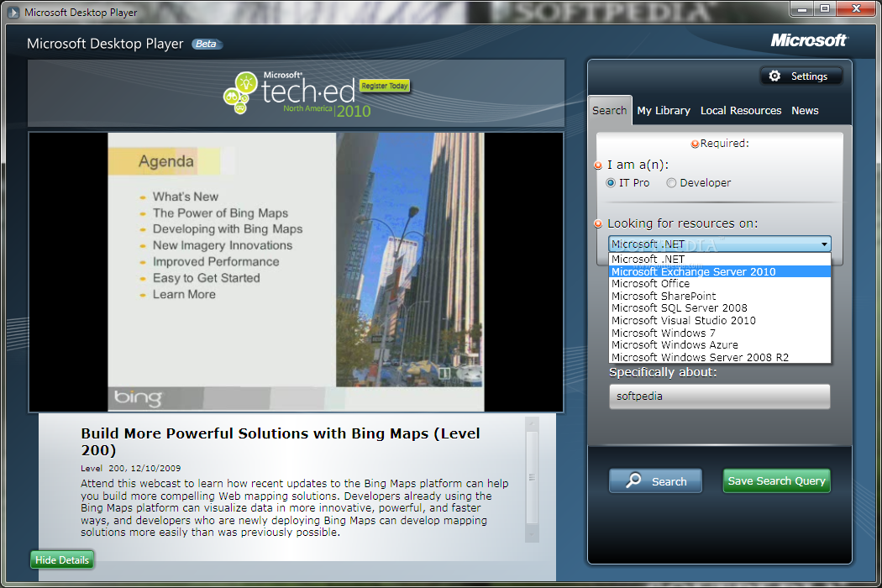Click the 'Level 200, 12/10/2009' text

(130, 468)
